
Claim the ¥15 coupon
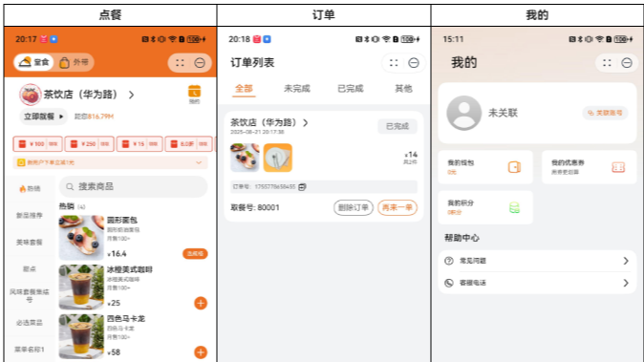click(x=140, y=144)
